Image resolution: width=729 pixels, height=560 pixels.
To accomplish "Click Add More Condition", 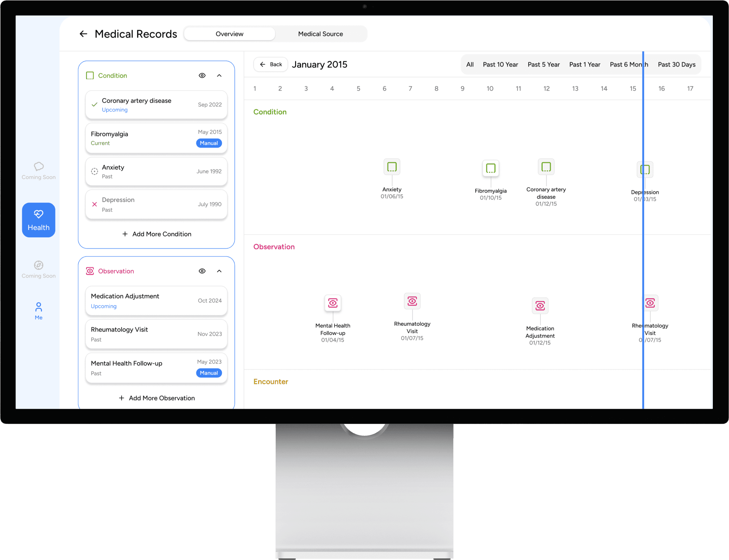I will pyautogui.click(x=156, y=234).
